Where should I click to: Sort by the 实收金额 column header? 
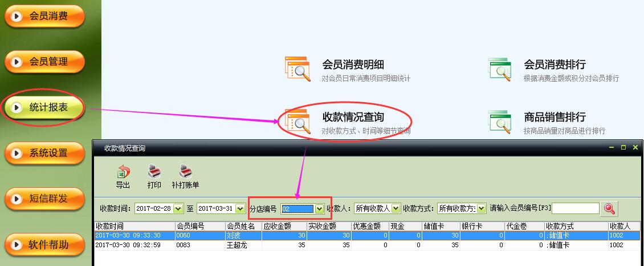(329, 227)
